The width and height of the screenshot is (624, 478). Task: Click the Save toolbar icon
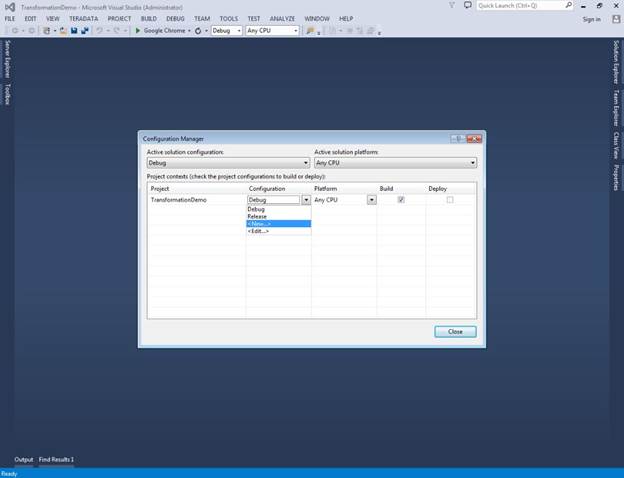pyautogui.click(x=74, y=31)
